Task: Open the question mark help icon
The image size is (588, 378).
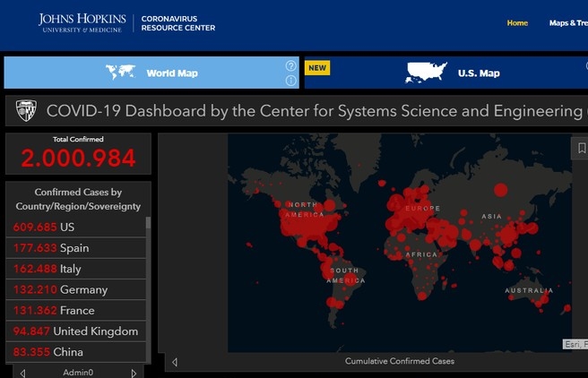Action: tap(290, 66)
